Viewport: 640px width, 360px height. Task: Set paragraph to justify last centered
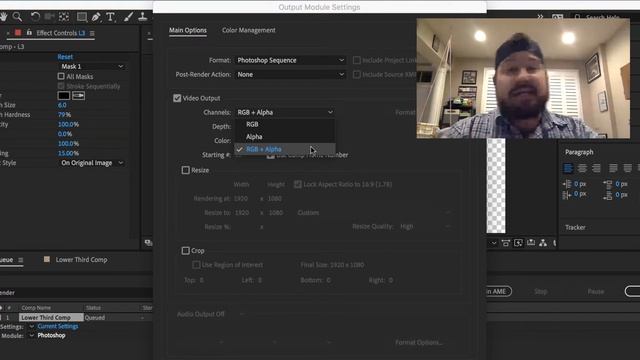(x=627, y=168)
